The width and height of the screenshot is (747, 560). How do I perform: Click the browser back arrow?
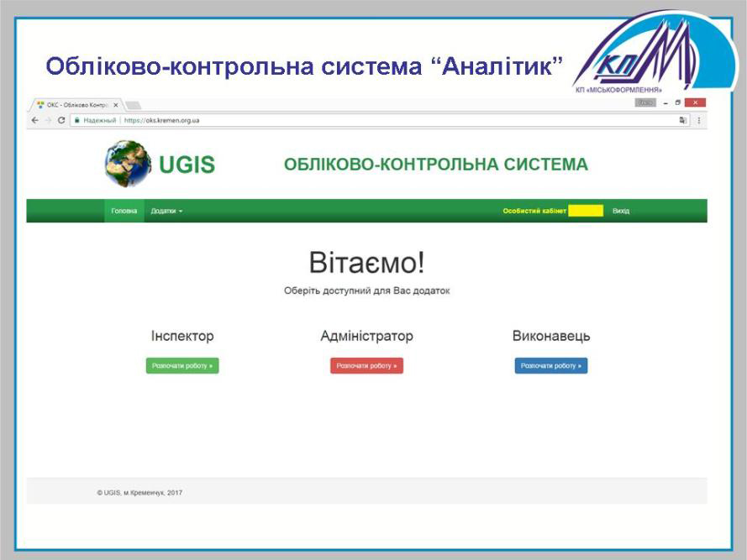click(34, 120)
